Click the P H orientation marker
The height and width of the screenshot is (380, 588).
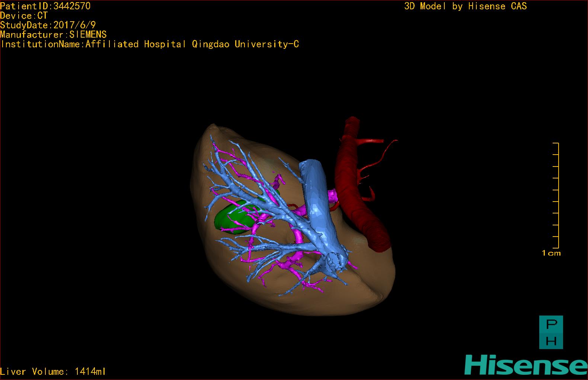point(551,332)
